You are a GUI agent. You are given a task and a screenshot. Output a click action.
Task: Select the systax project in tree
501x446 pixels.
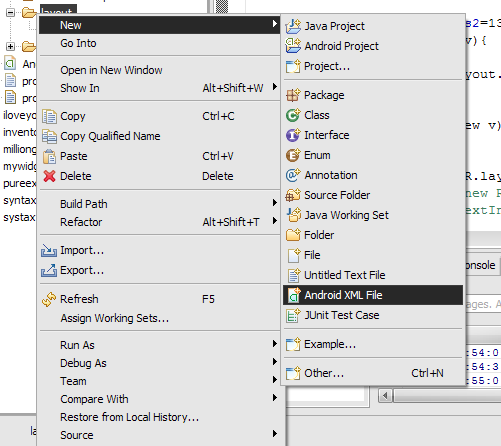[19, 217]
